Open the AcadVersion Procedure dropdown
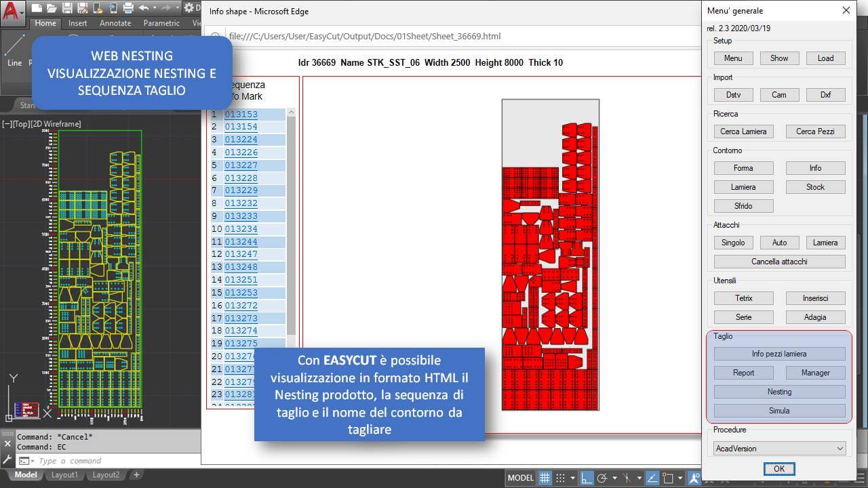This screenshot has width=868, height=488. [779, 449]
